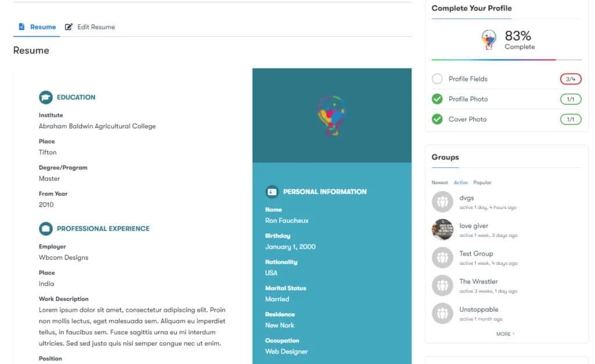Click the Professional Experience briefcase icon
The image size is (595, 364).
(45, 229)
